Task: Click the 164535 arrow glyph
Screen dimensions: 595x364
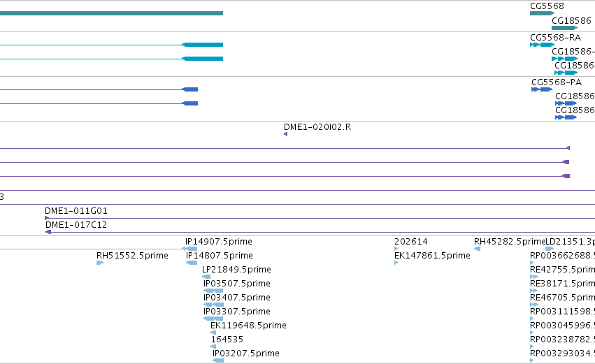Action: 213,347
